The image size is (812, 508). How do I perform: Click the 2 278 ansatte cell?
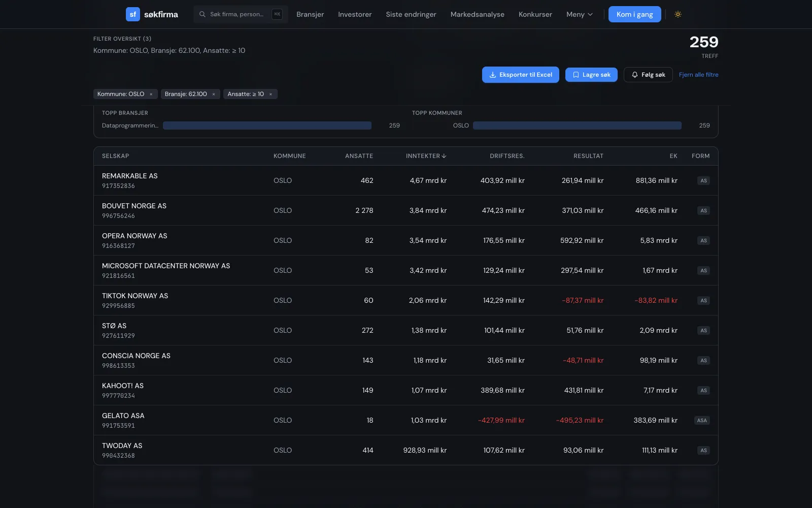pos(364,210)
